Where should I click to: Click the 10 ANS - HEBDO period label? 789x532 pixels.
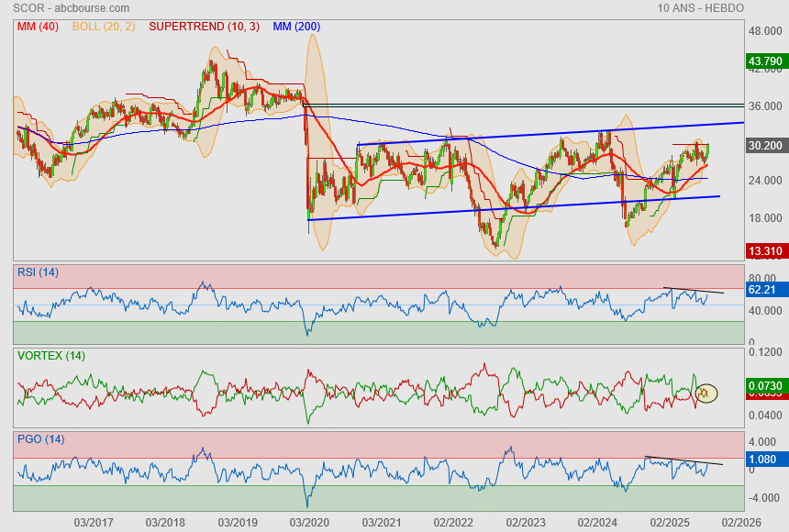(701, 8)
